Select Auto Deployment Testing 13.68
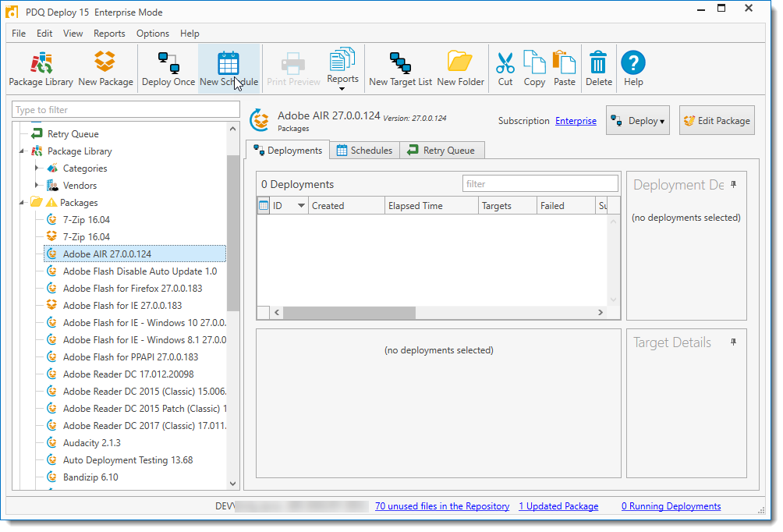 click(x=128, y=459)
